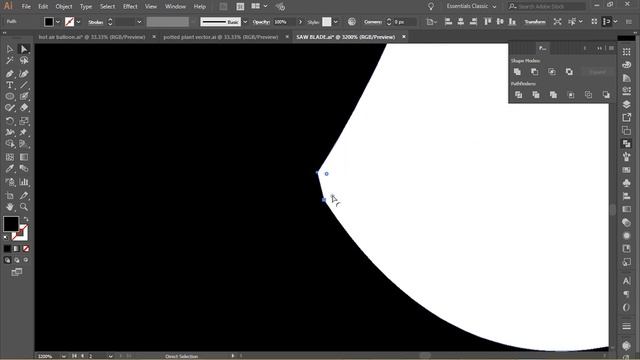640x360 pixels.
Task: Apply Minus Back pathfinder
Action: 606,95
